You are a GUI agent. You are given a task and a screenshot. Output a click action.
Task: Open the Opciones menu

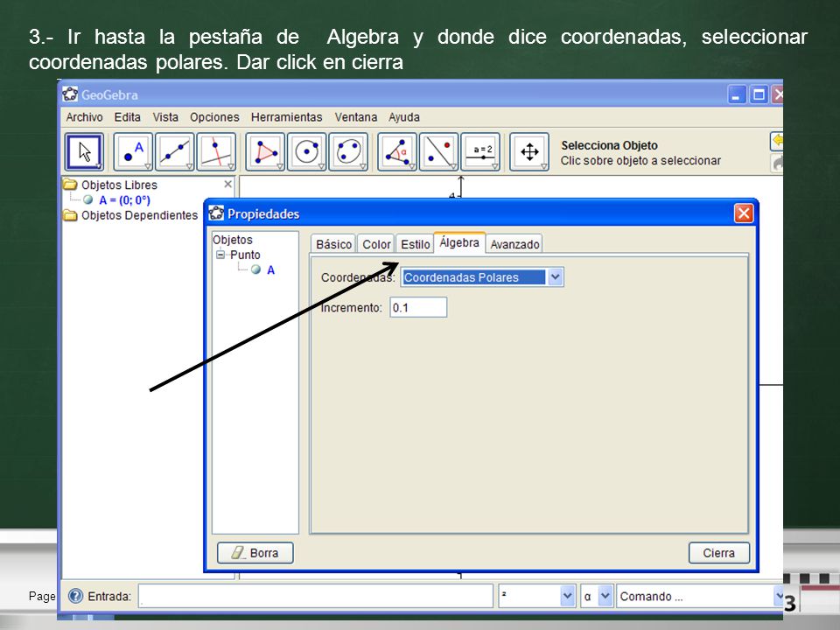214,116
